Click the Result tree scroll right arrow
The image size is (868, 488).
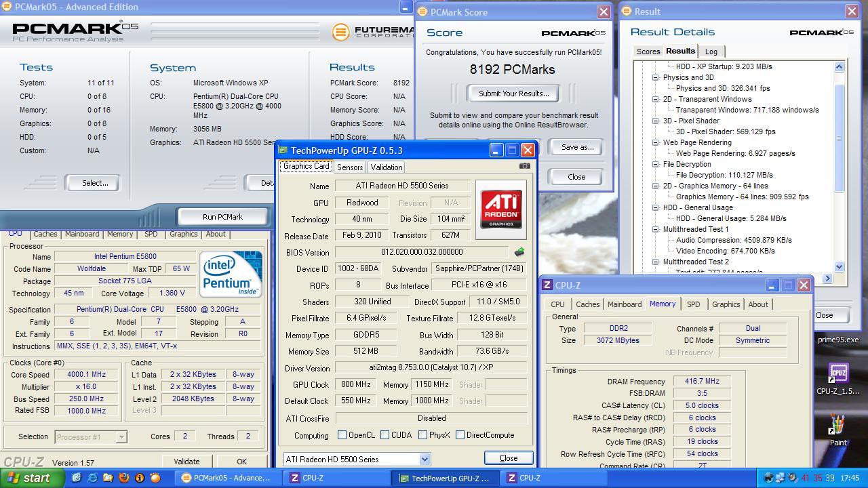point(827,278)
